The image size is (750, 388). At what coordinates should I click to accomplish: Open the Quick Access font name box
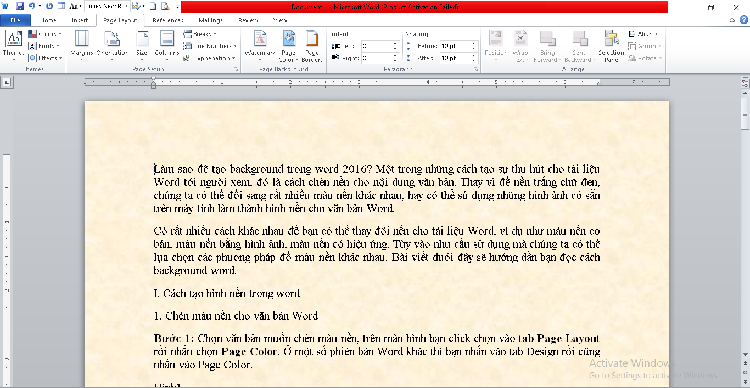106,6
